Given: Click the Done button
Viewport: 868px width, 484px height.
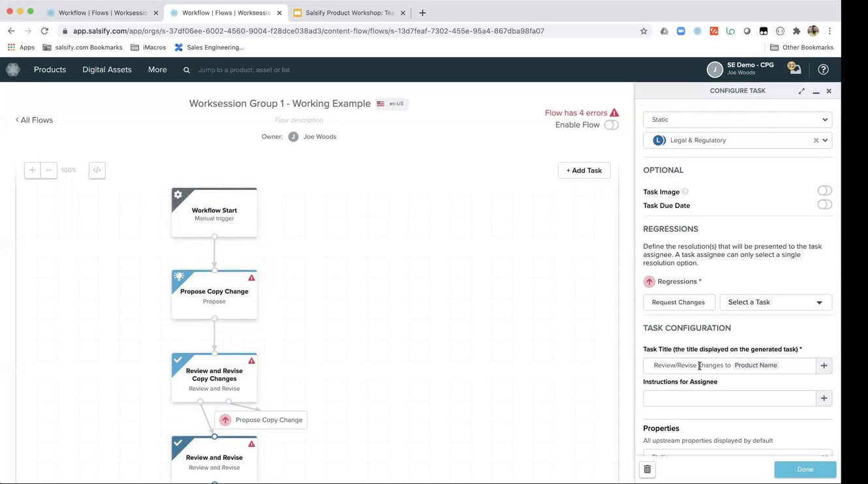Looking at the screenshot, I should pos(805,469).
